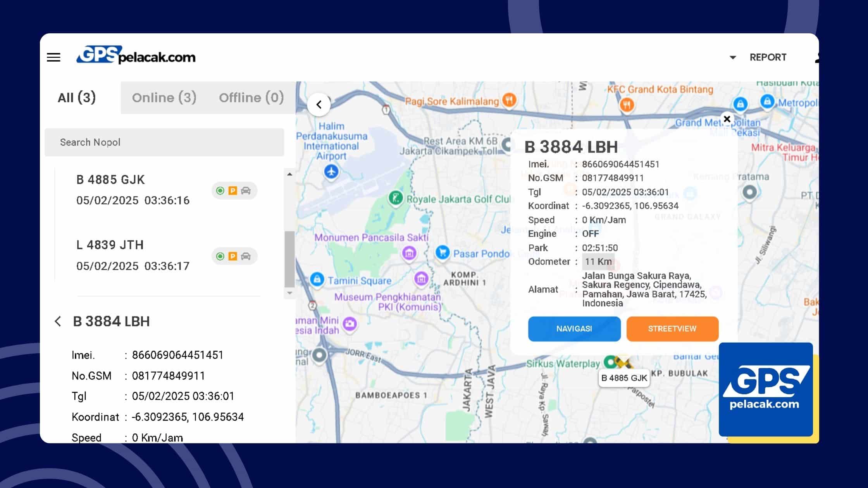The height and width of the screenshot is (488, 868).
Task: Click green online status icon for B 4885 GJK
Action: click(220, 191)
